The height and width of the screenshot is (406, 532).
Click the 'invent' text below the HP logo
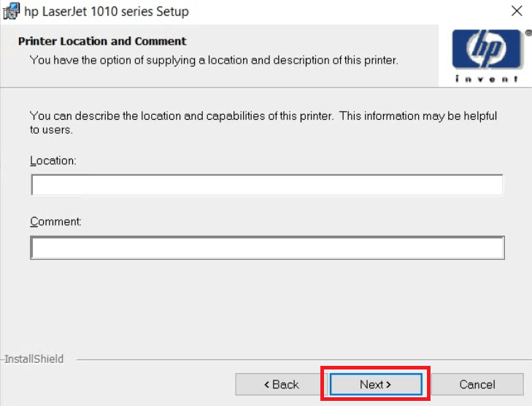click(x=486, y=78)
